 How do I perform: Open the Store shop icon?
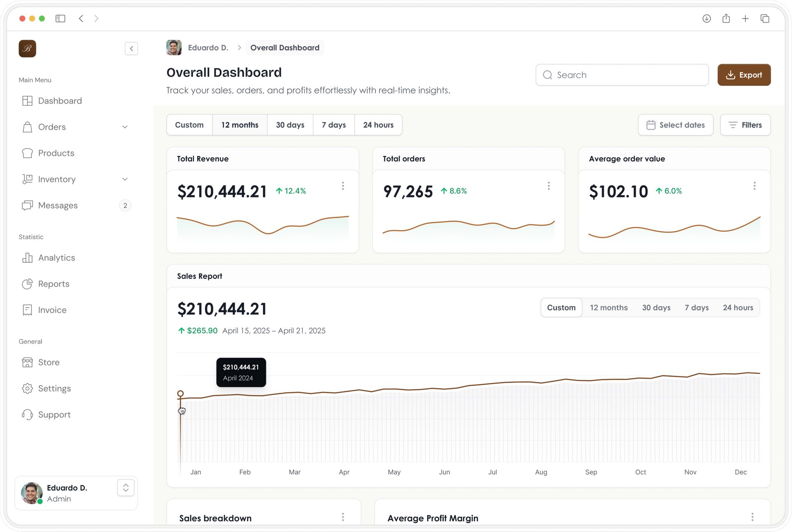pyautogui.click(x=27, y=363)
